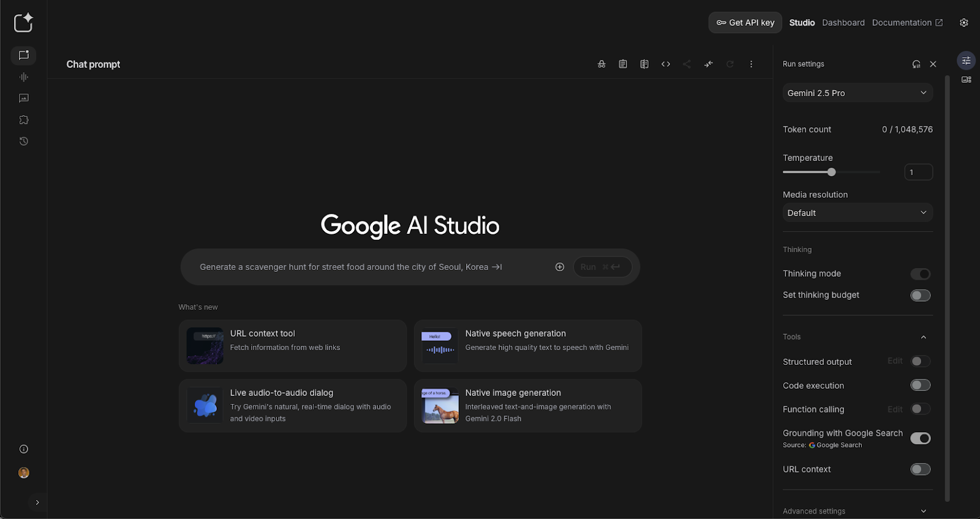This screenshot has width=980, height=519.
Task: Open the Gemini 2.5 Pro model dropdown
Action: [x=858, y=93]
